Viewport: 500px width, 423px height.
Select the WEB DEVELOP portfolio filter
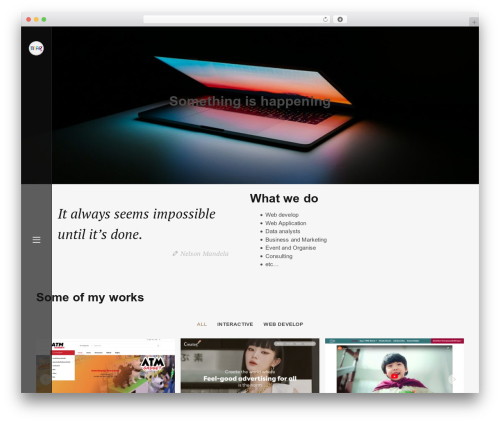[283, 324]
